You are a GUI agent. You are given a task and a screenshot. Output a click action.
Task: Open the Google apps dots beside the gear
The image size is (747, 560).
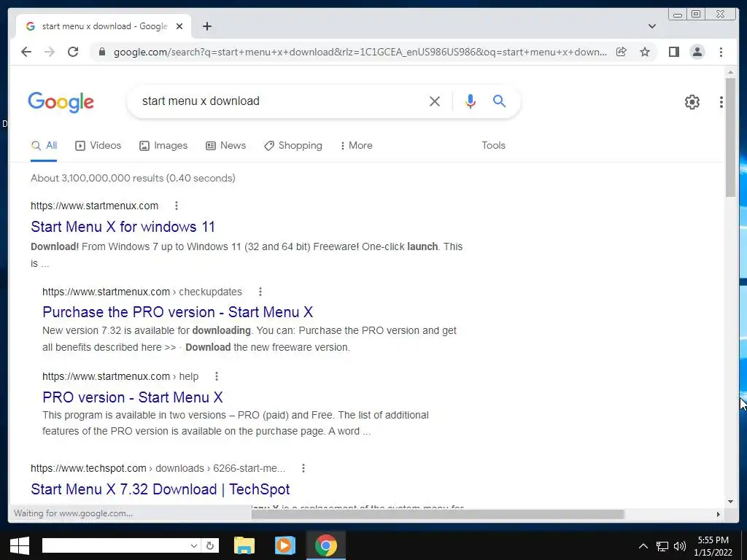coord(721,101)
